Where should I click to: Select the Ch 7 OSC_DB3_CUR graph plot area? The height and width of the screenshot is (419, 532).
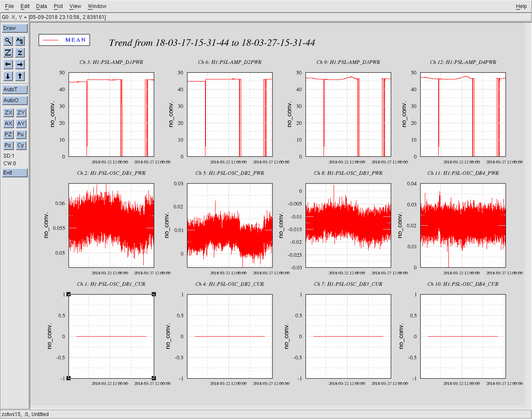pyautogui.click(x=348, y=337)
